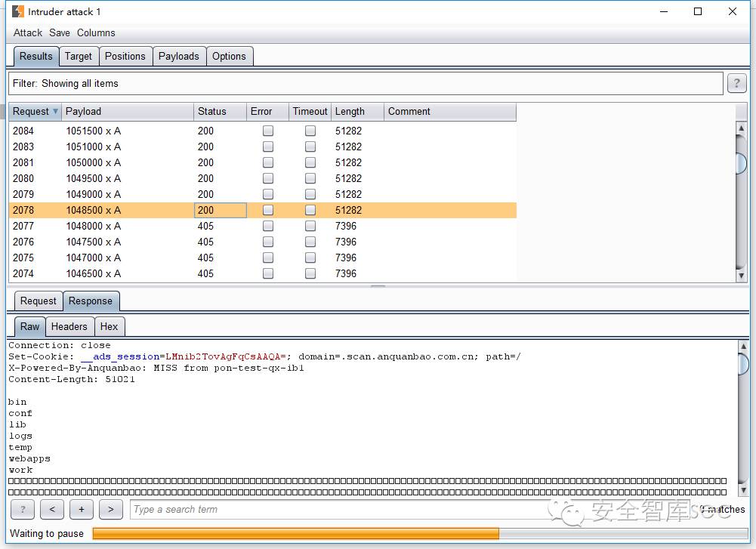
Task: Focus the search term input field
Action: [x=410, y=510]
